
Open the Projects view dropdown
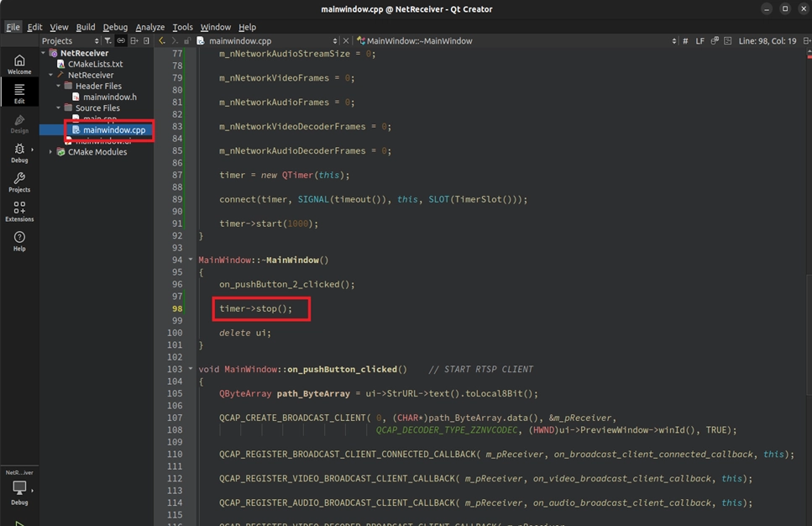(71, 40)
